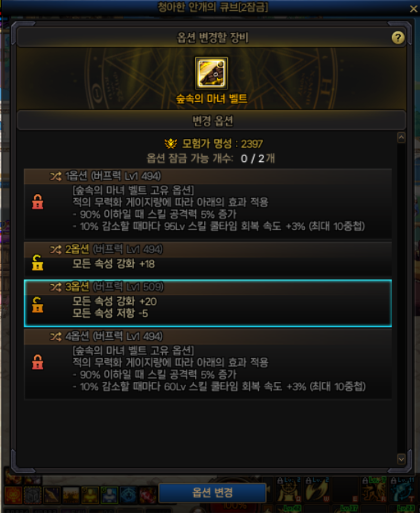The width and height of the screenshot is (420, 513).
Task: Click the shuffle icon beside 2옵션
Action: point(55,249)
